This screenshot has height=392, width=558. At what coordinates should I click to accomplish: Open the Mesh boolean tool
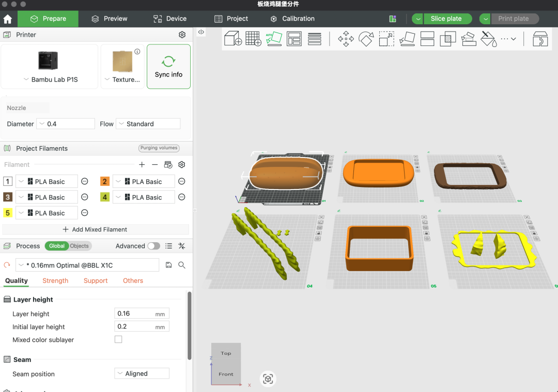(x=447, y=39)
